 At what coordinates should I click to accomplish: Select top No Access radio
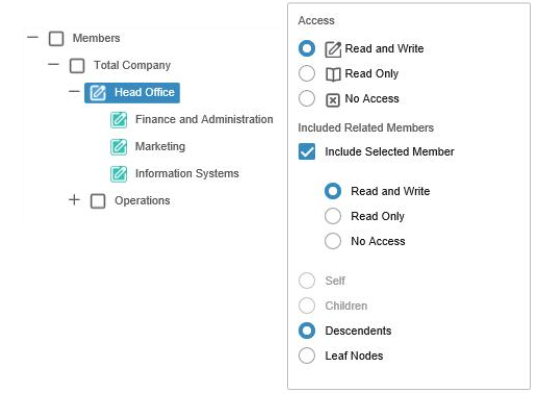point(307,98)
